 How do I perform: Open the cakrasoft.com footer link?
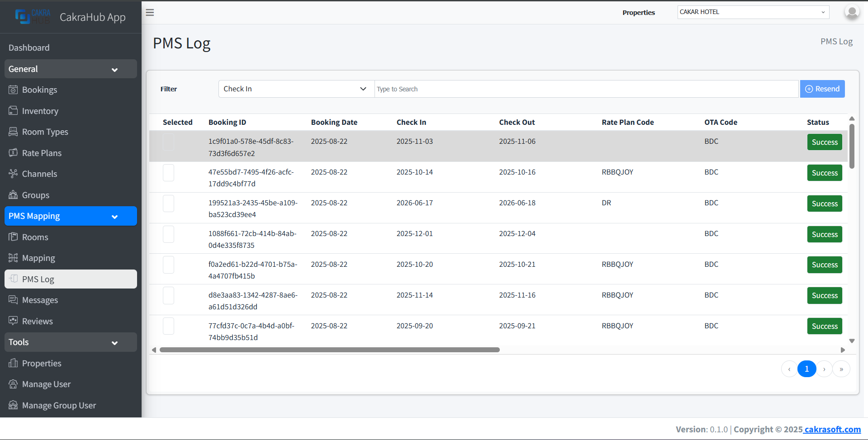[x=832, y=430]
